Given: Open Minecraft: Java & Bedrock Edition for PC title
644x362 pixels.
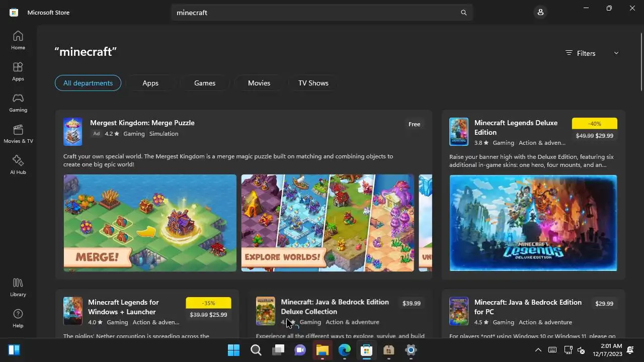Looking at the screenshot, I should [x=528, y=307].
